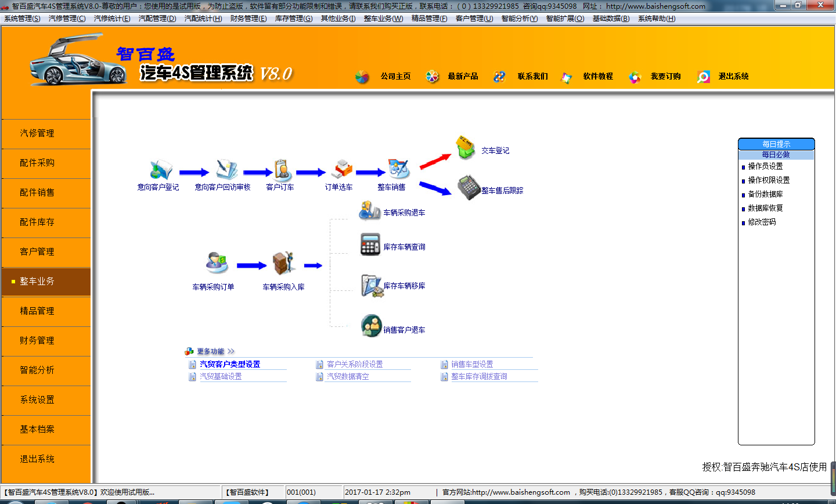This screenshot has width=836, height=504.
Task: Select 客户管理 in the sidebar
Action: (46, 252)
